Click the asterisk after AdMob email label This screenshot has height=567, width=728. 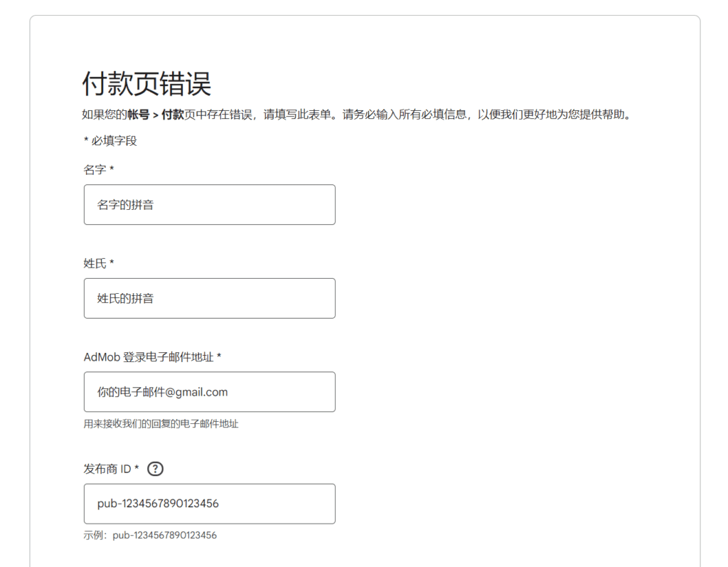[x=219, y=356]
